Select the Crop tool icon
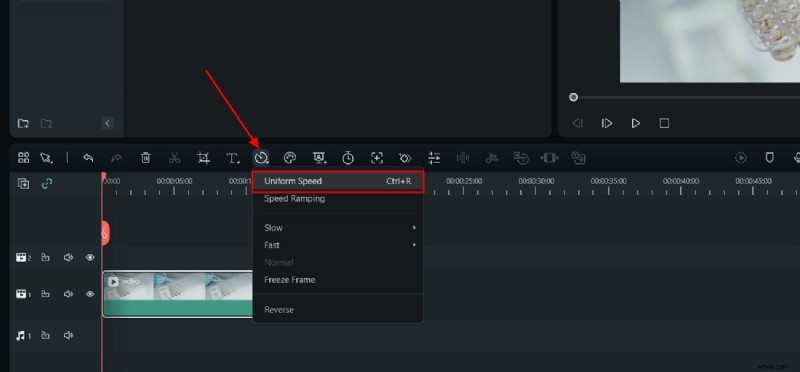Viewport: 800px width, 372px height. click(204, 158)
